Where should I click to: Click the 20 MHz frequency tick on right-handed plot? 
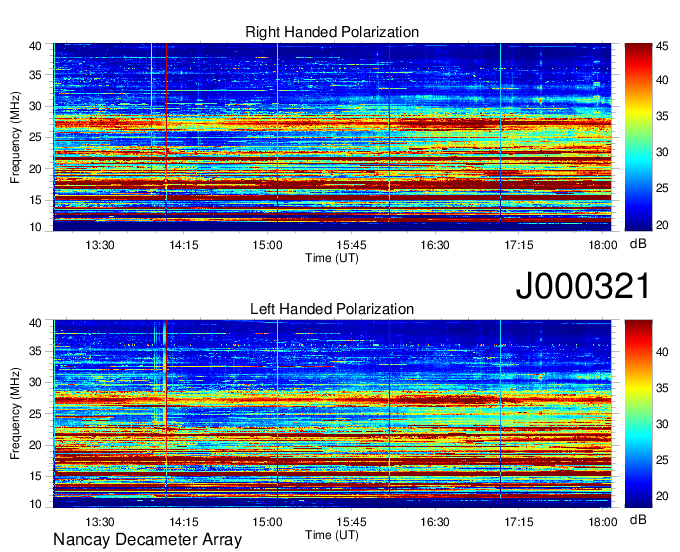point(36,169)
